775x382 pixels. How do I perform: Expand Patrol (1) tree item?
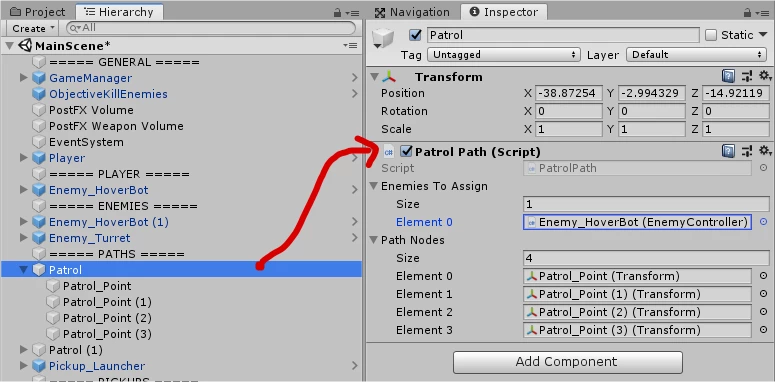click(x=24, y=349)
